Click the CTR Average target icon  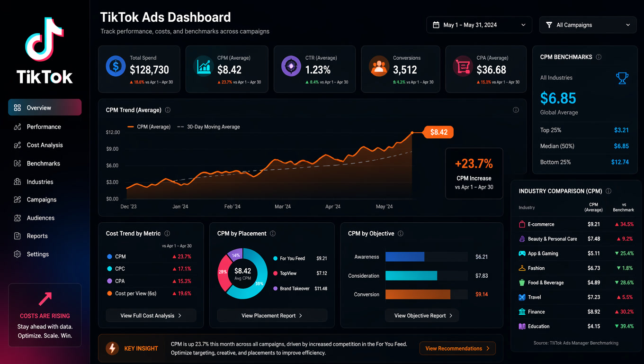pyautogui.click(x=291, y=66)
